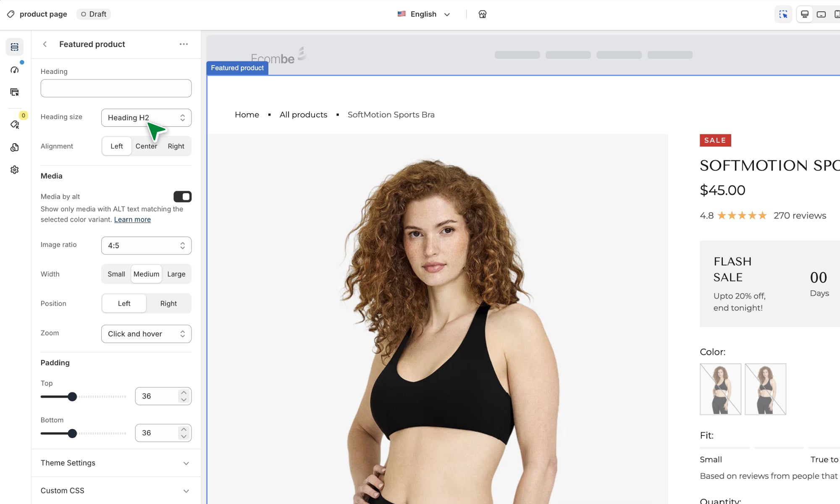Set media position to Right
Screen dimensions: 840x504
tap(168, 303)
